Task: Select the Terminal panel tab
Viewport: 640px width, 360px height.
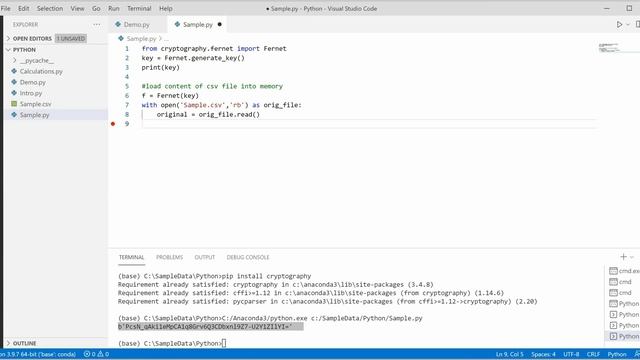Action: coord(131,257)
